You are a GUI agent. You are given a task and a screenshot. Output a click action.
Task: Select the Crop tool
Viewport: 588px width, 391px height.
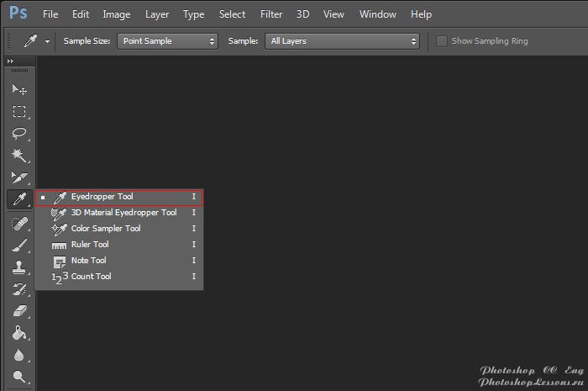tap(19, 177)
